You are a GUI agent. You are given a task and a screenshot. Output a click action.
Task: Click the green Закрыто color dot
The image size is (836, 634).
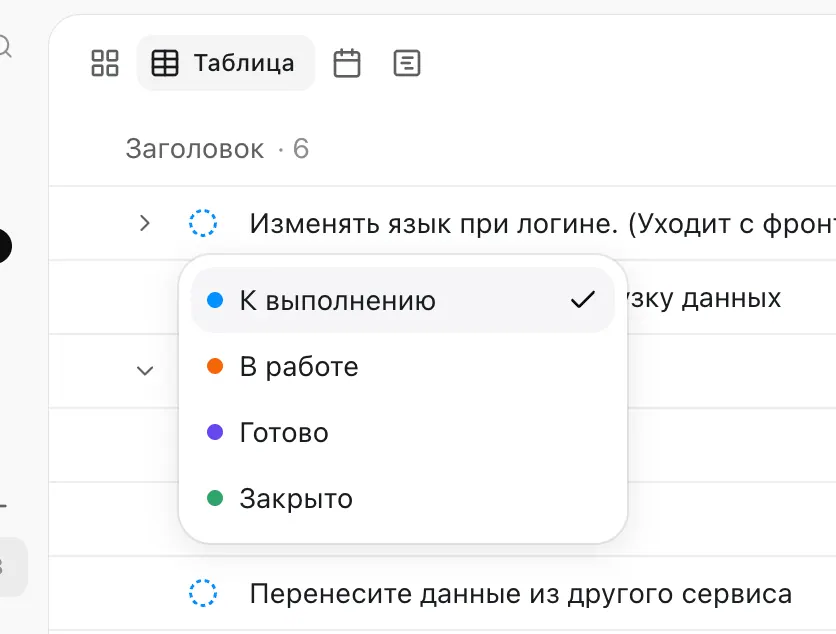tap(215, 499)
